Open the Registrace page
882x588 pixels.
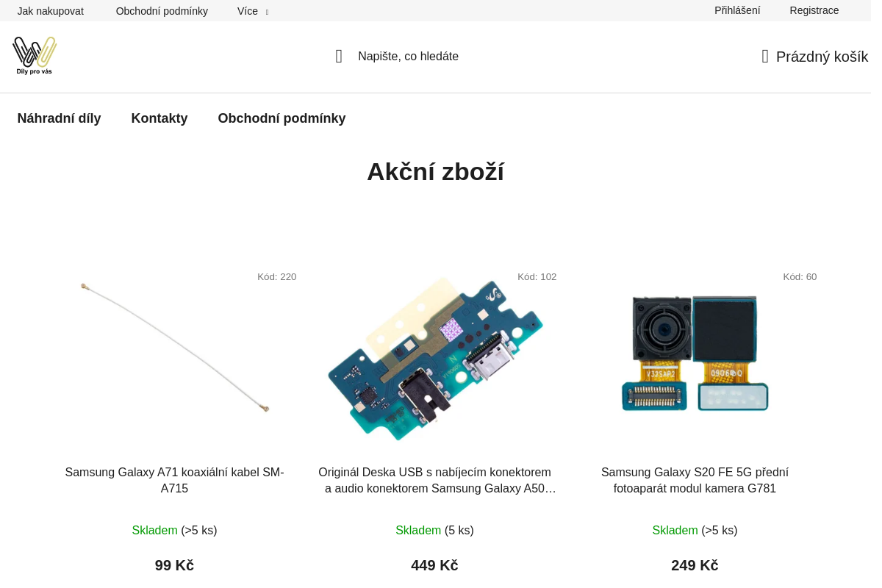coord(814,10)
